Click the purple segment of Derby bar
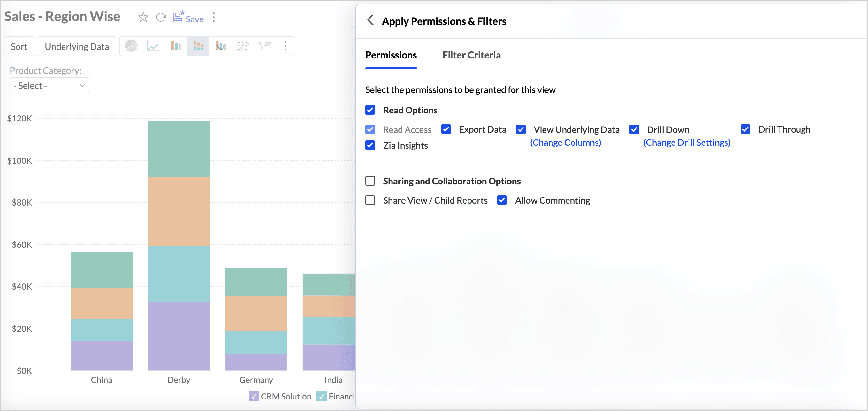This screenshot has height=411, width=868. point(179,336)
